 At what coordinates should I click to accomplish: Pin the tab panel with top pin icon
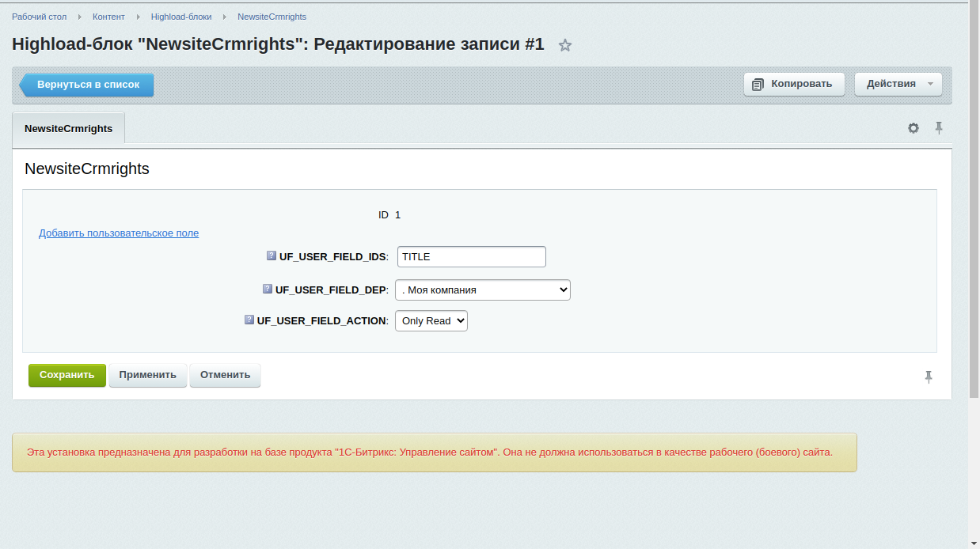click(x=939, y=128)
